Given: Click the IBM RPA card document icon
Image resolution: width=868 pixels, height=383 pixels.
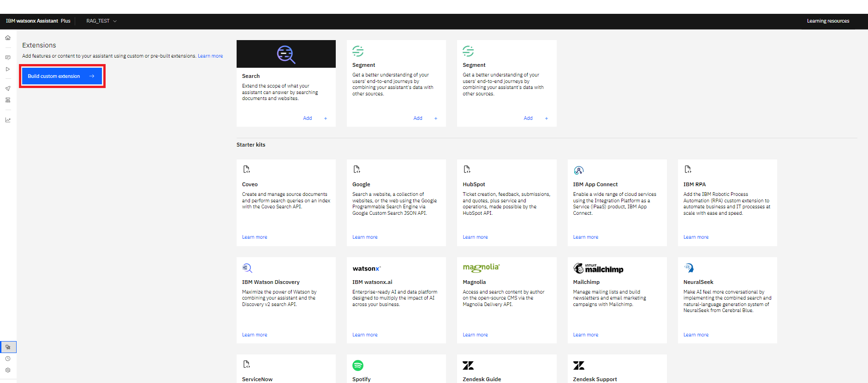Looking at the screenshot, I should 688,169.
